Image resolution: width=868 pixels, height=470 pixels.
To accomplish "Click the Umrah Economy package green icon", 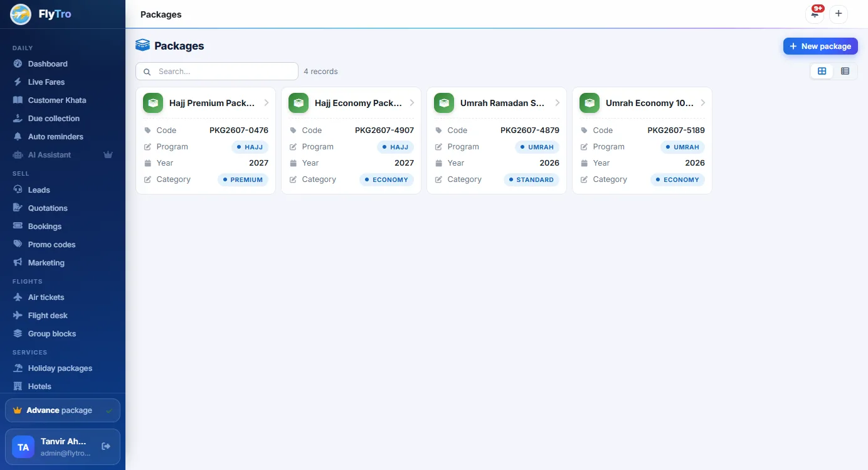I will coord(590,103).
